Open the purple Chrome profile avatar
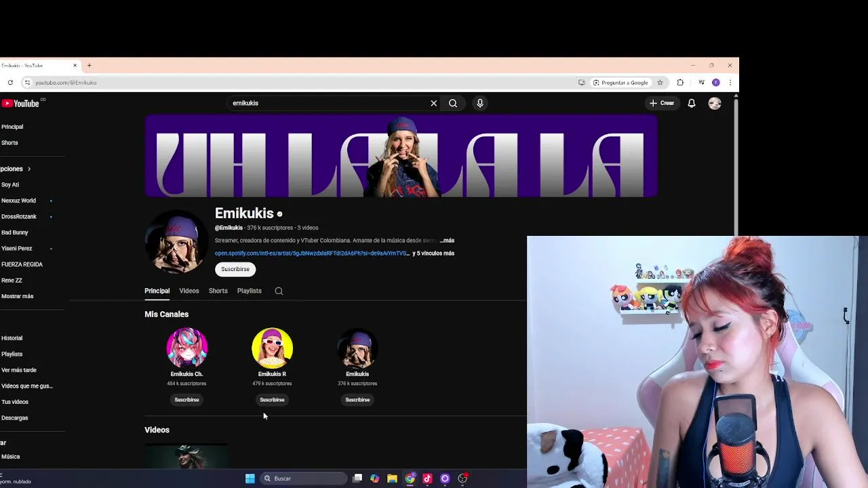The image size is (868, 488). pyautogui.click(x=716, y=83)
